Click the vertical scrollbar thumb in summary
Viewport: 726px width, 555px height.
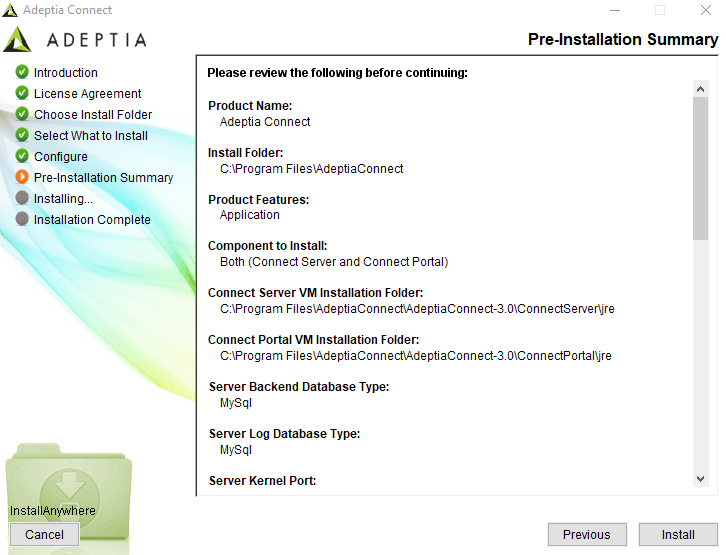click(701, 168)
